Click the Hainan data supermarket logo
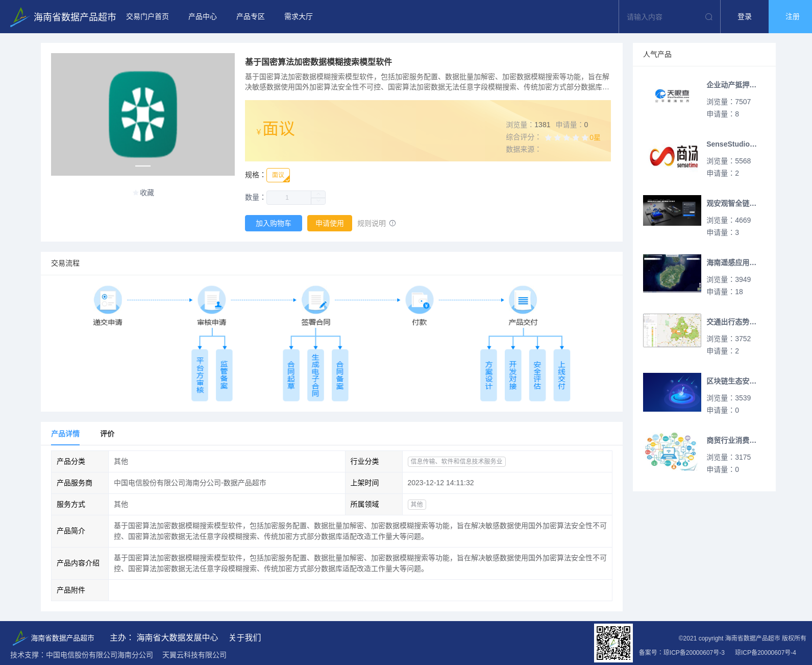This screenshot has width=812, height=665. coord(19,17)
